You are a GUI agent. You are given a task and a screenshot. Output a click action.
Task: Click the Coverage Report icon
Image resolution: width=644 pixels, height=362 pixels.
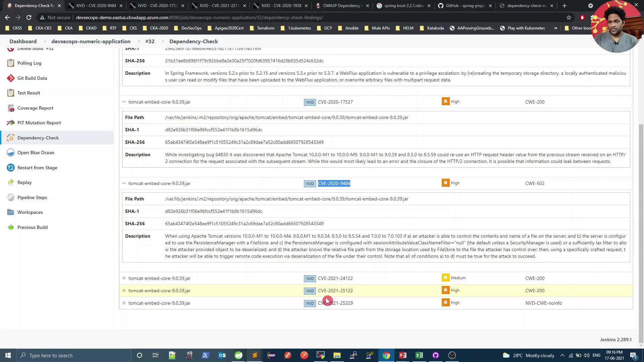tap(11, 108)
